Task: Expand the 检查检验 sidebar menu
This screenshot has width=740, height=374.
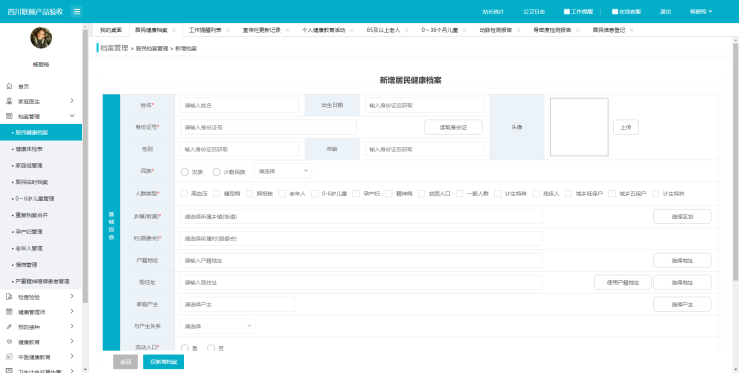Action: click(72, 296)
